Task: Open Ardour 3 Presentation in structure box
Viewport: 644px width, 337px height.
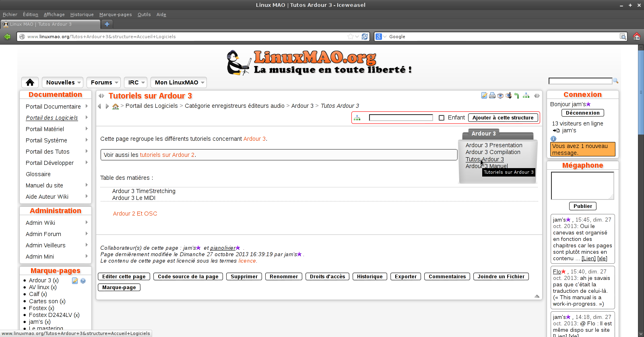Action: 494,145
